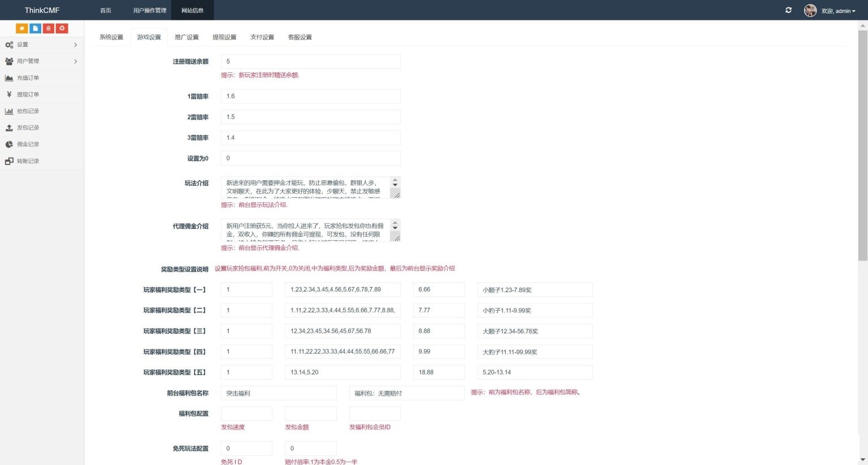
Task: Click the 赔付倍率 input field
Action: pyautogui.click(x=310, y=449)
